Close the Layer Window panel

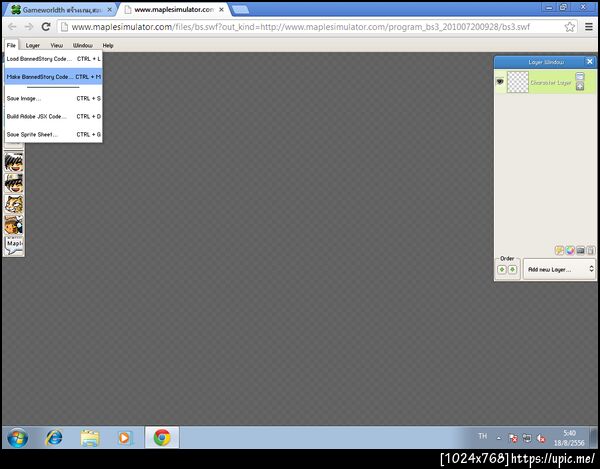click(590, 62)
